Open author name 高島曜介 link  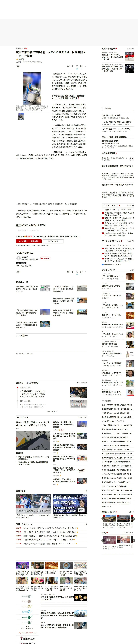click(25, 257)
